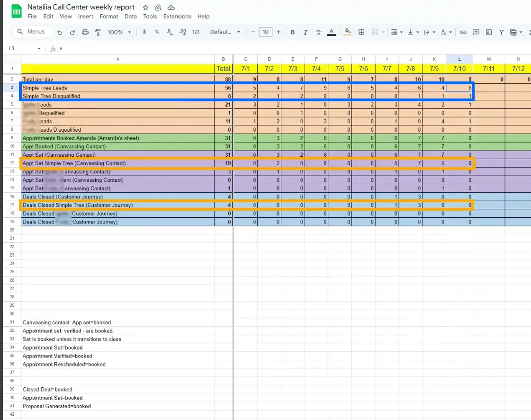Click the undo icon
This screenshot has height=420, width=531.
pos(60,32)
